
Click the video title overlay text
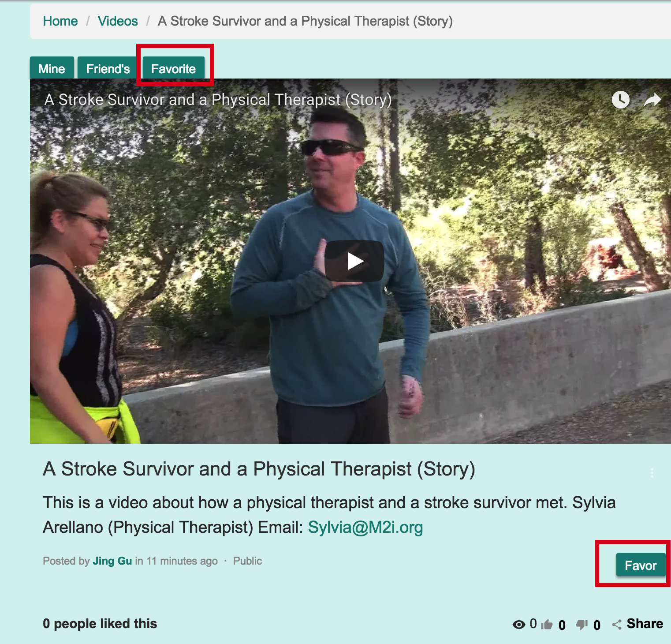click(218, 100)
